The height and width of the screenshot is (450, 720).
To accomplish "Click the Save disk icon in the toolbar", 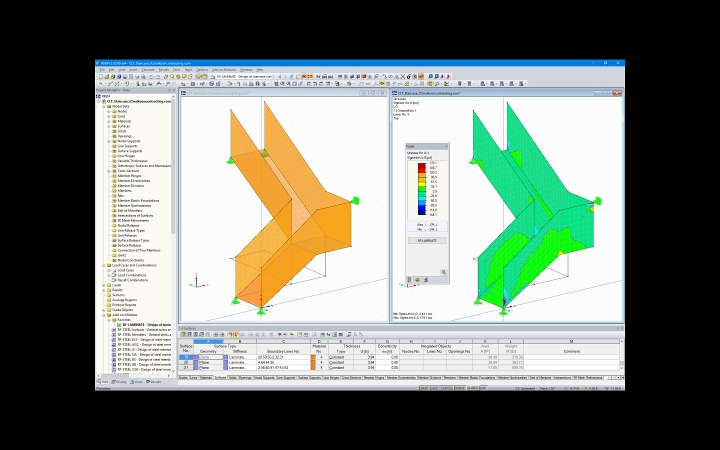I will tap(124, 76).
